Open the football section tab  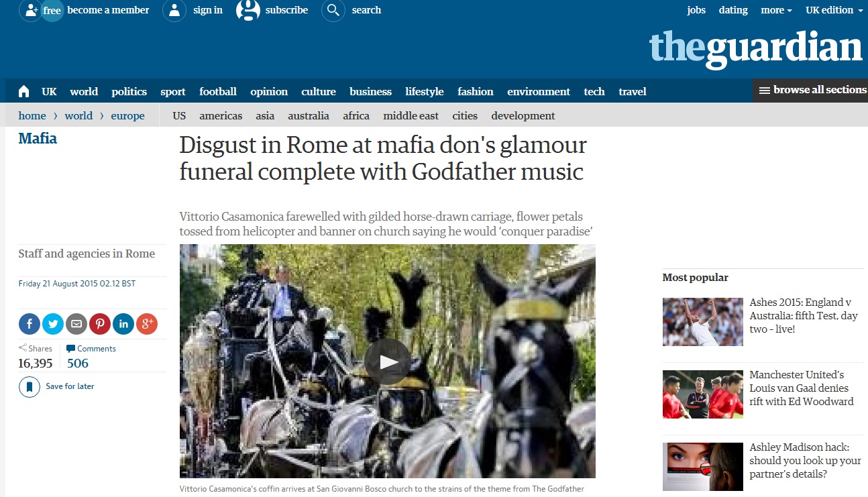click(x=218, y=91)
